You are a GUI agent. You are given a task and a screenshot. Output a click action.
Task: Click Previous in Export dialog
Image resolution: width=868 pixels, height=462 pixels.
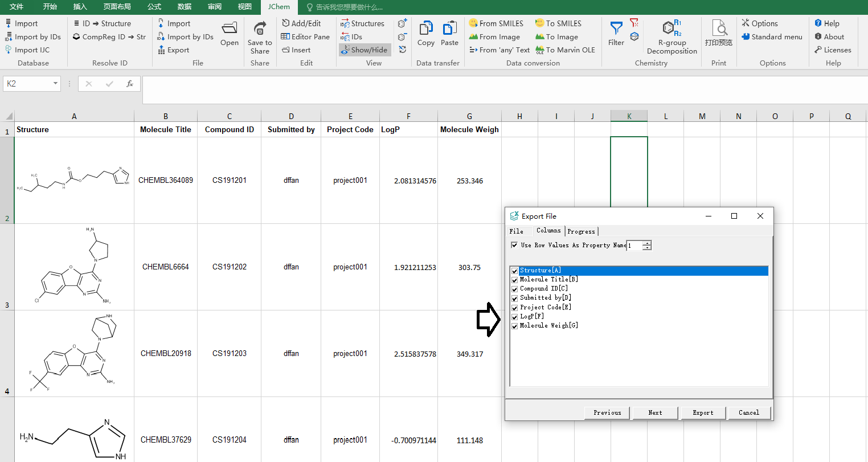607,412
